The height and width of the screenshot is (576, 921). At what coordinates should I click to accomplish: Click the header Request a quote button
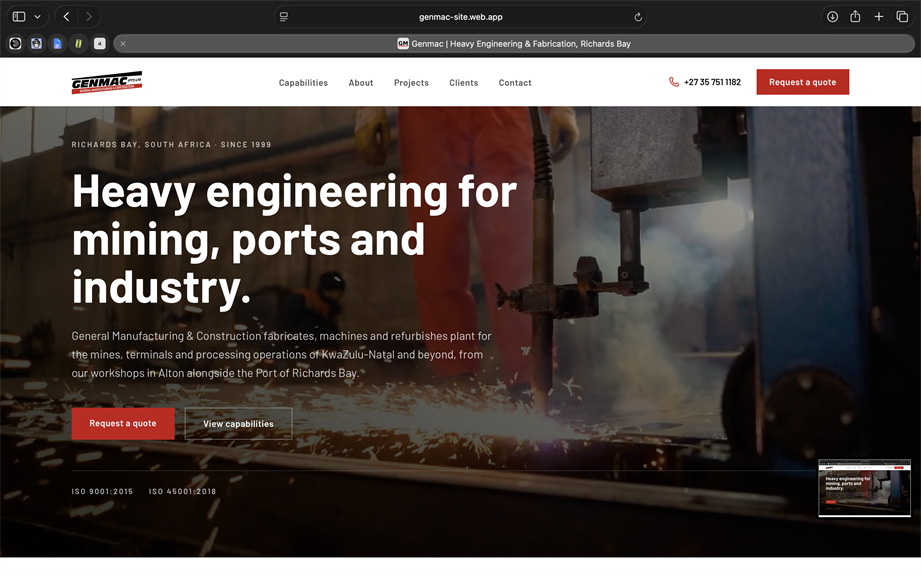click(x=802, y=82)
